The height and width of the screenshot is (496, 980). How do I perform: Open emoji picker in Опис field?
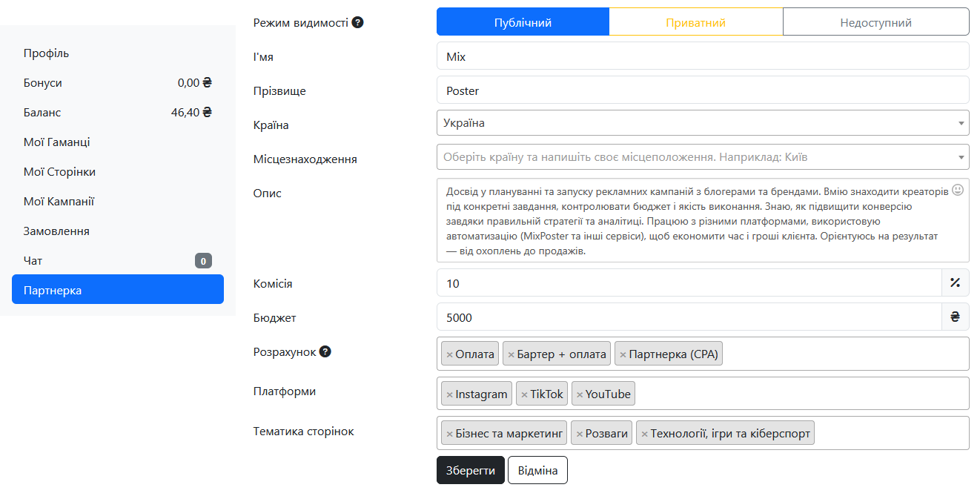[957, 190]
